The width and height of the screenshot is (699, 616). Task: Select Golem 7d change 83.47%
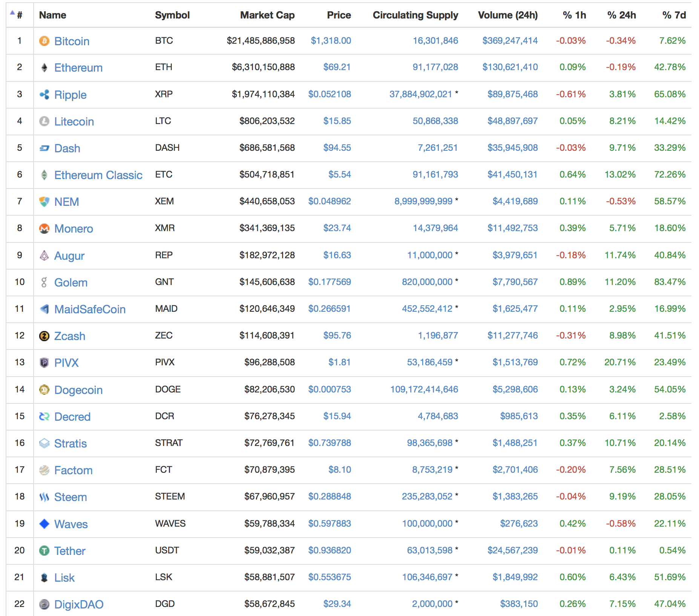coord(670,282)
